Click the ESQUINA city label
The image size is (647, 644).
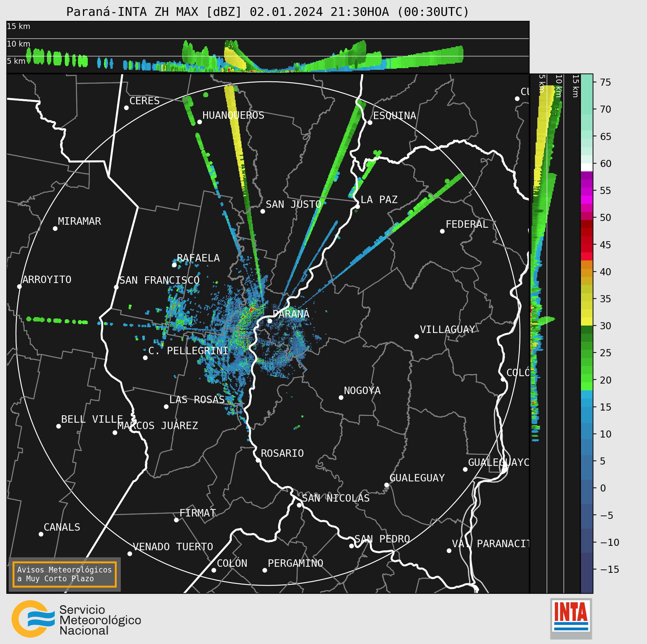[x=395, y=115]
